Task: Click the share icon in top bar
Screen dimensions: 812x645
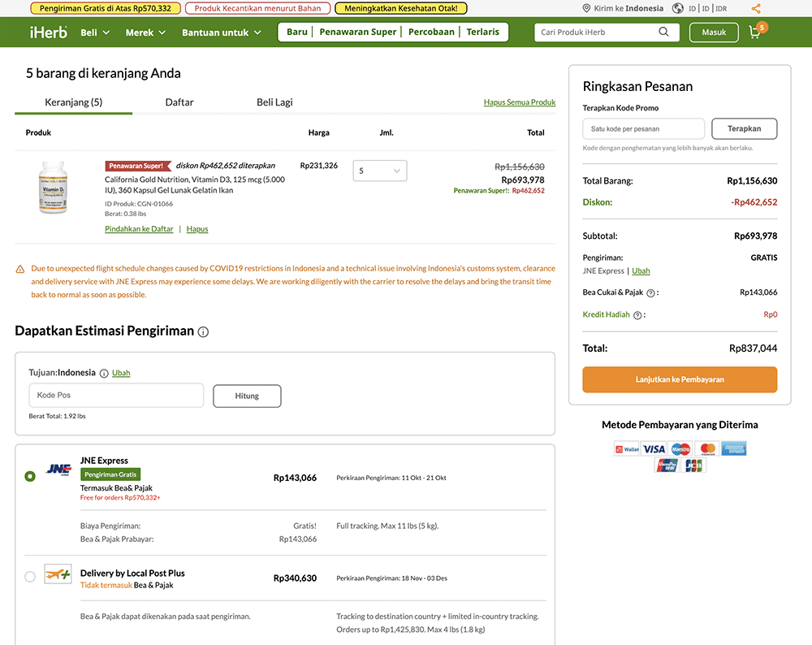Action: point(756,8)
